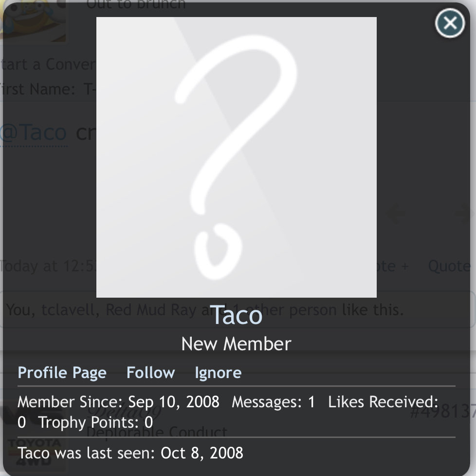Select the dimmed right arrow icon
Image resolution: width=476 pixels, height=476 pixels.
click(x=464, y=213)
